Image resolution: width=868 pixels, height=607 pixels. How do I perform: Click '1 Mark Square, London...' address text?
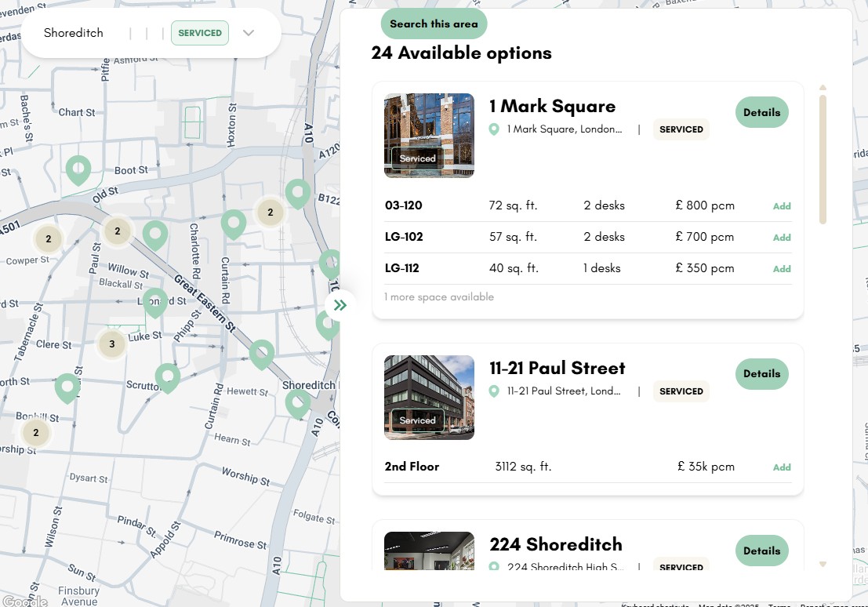point(565,129)
